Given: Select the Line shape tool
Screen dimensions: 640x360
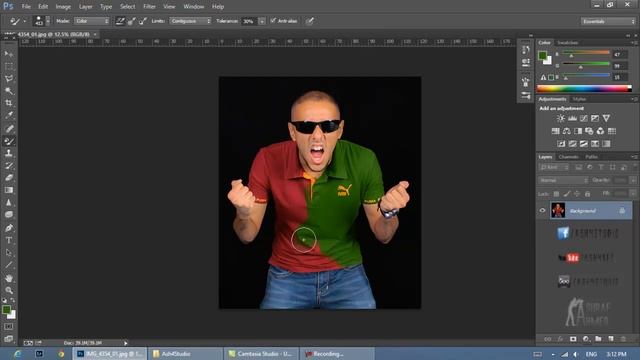Looking at the screenshot, I should point(9,265).
